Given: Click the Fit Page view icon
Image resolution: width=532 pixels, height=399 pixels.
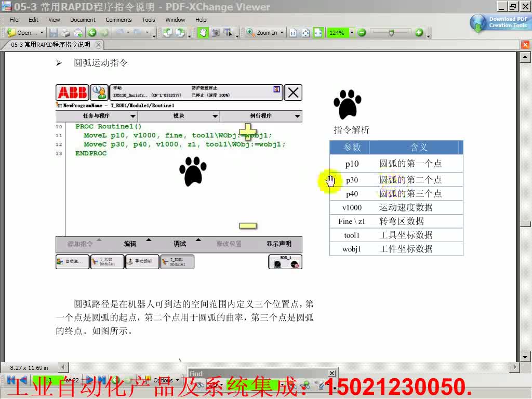Looking at the screenshot, I should coord(305,32).
